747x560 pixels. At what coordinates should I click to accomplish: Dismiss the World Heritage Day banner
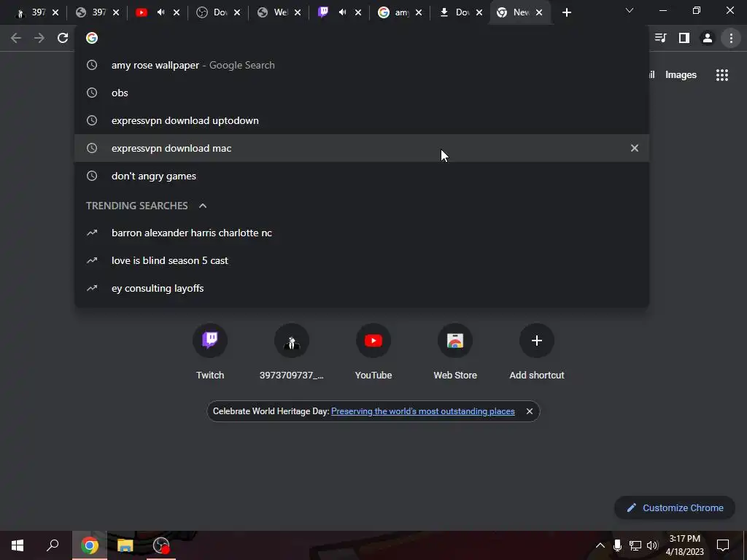coord(530,411)
